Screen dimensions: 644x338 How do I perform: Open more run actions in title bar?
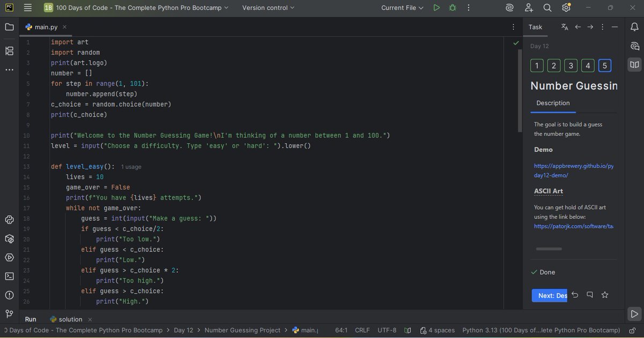467,8
